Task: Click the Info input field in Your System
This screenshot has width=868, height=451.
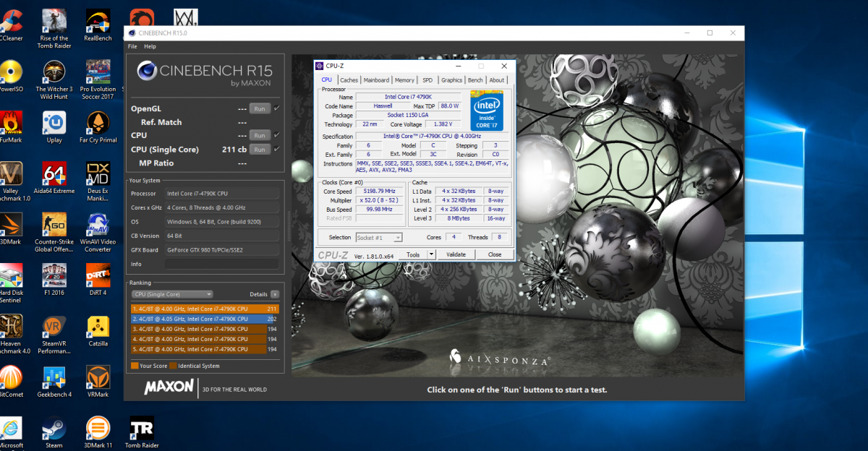Action: pos(222,264)
